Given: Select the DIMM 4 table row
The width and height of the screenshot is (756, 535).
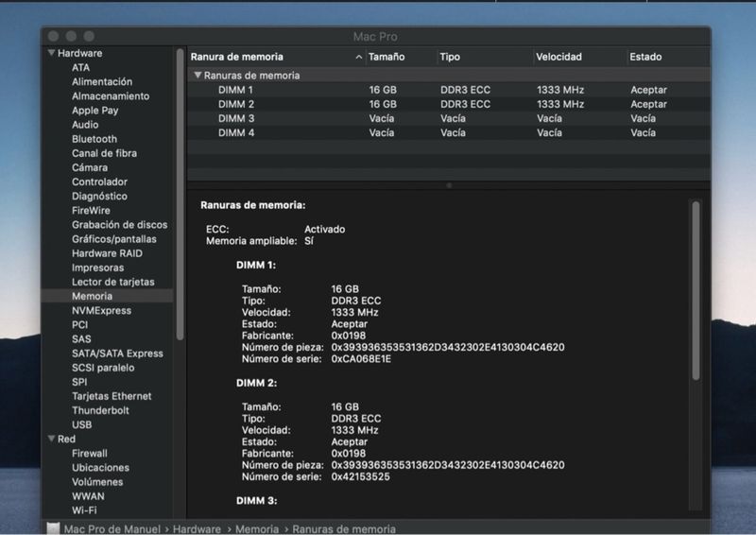Looking at the screenshot, I should click(448, 132).
